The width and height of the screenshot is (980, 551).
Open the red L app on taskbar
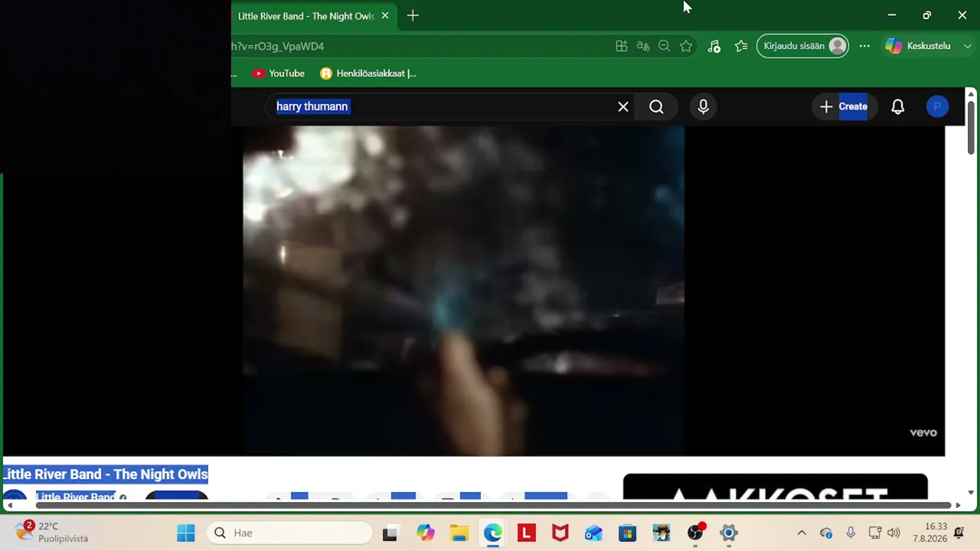(527, 533)
